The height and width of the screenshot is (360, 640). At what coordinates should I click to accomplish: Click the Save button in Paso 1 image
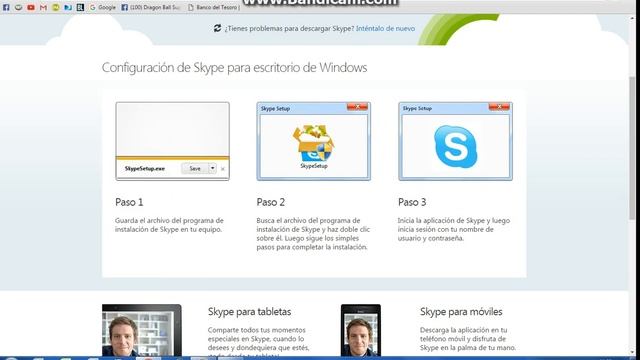[195, 169]
